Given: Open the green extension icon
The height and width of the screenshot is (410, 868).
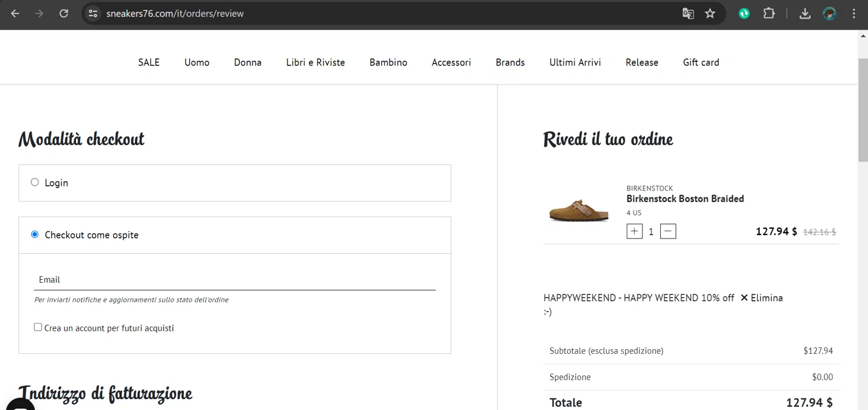Looking at the screenshot, I should pyautogui.click(x=744, y=13).
